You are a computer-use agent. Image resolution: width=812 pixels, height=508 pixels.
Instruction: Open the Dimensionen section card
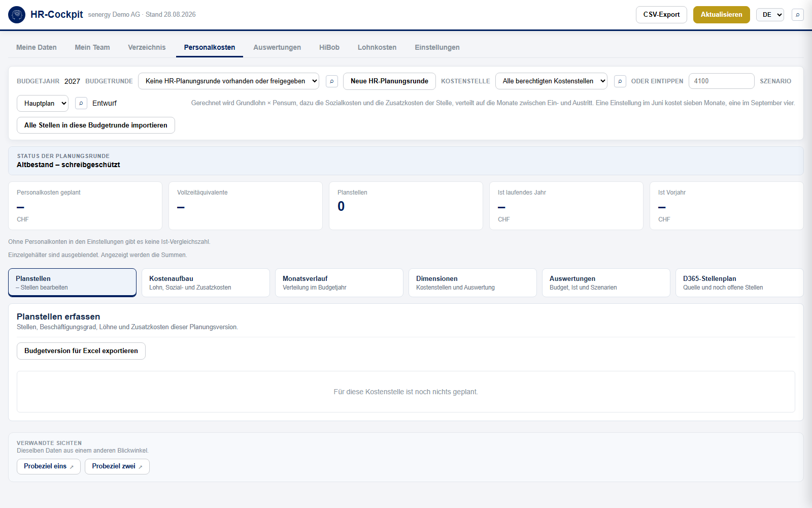(472, 282)
